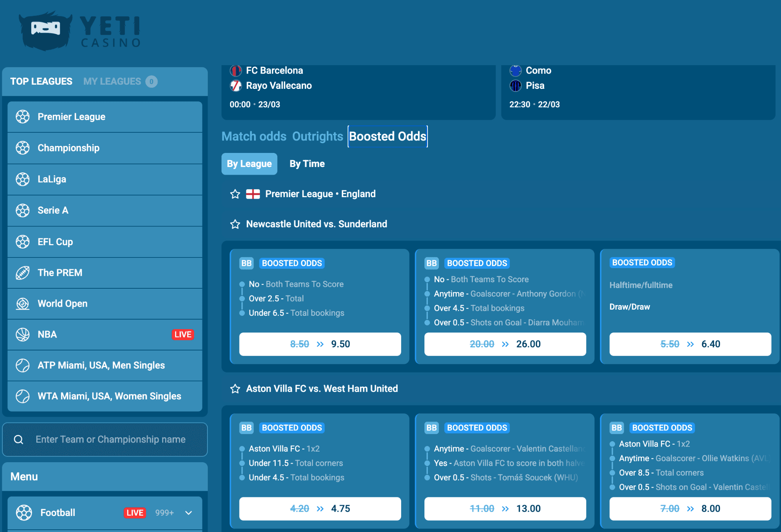Image resolution: width=781 pixels, height=532 pixels.
Task: Click the Serie A soccer ball icon
Action: pos(23,210)
